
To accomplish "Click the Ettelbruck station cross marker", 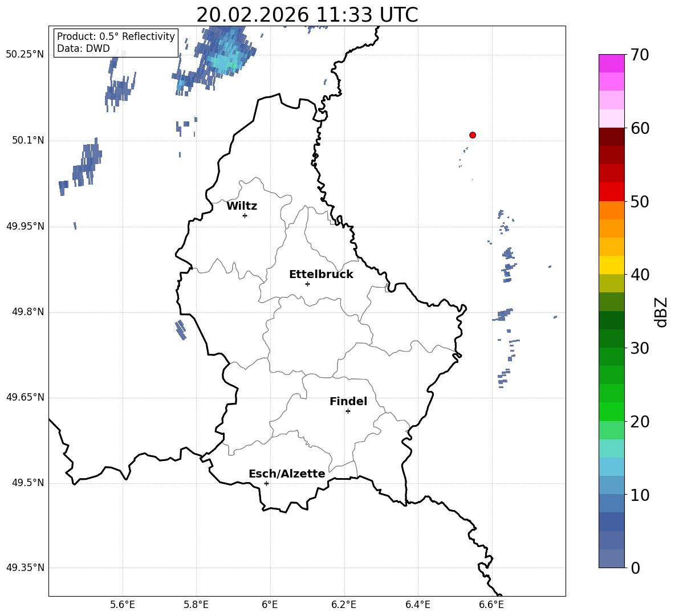I will (307, 284).
